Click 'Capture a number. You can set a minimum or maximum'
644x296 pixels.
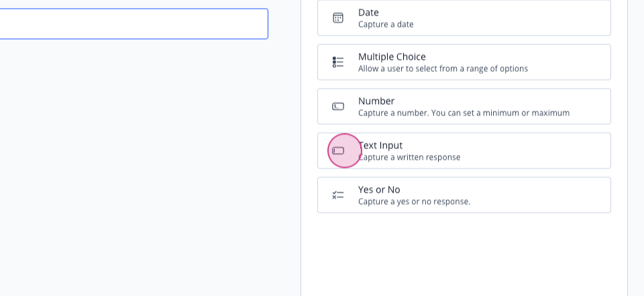(x=464, y=113)
